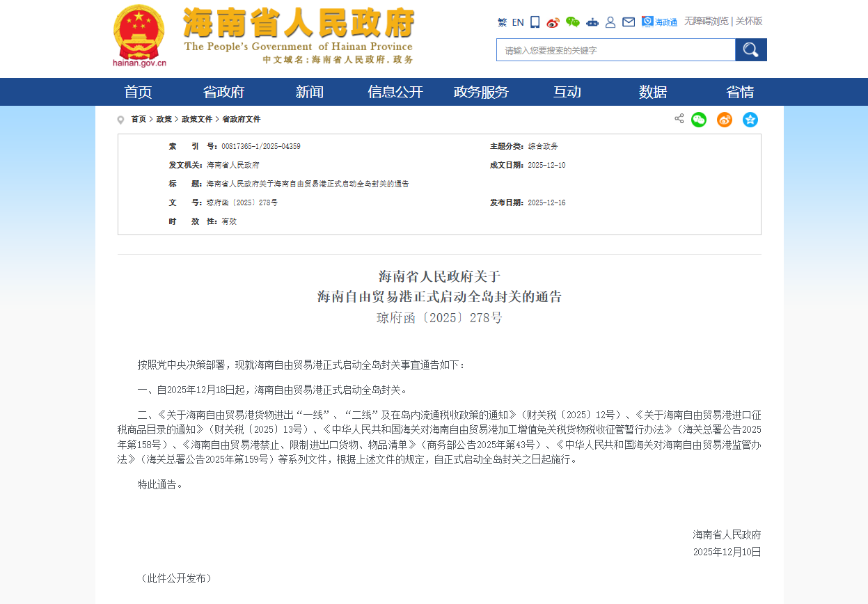Image resolution: width=868 pixels, height=604 pixels.
Task: Share to QQ Zone star icon
Action: tap(750, 120)
